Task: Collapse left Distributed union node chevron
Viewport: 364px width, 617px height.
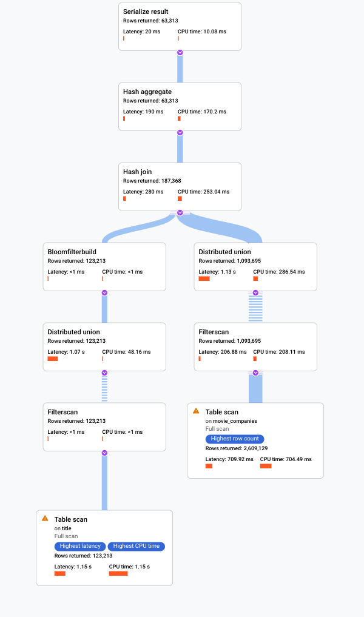Action: tap(104, 373)
